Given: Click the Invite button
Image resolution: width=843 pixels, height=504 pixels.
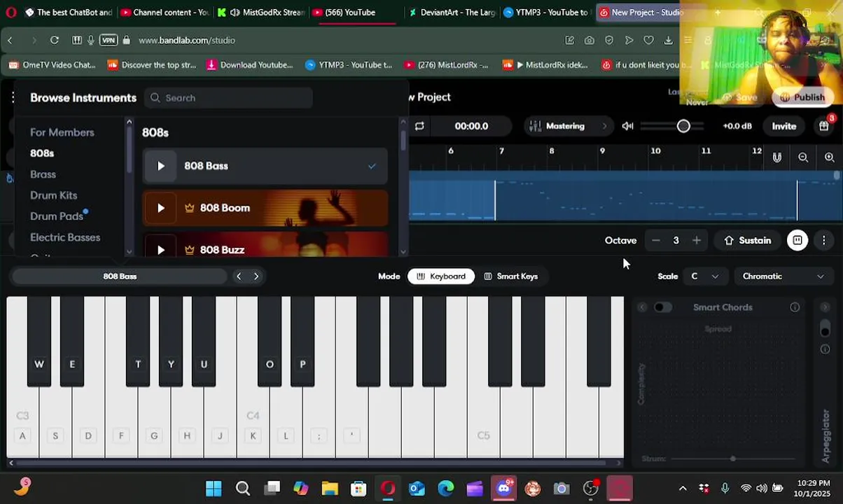Looking at the screenshot, I should coord(783,126).
